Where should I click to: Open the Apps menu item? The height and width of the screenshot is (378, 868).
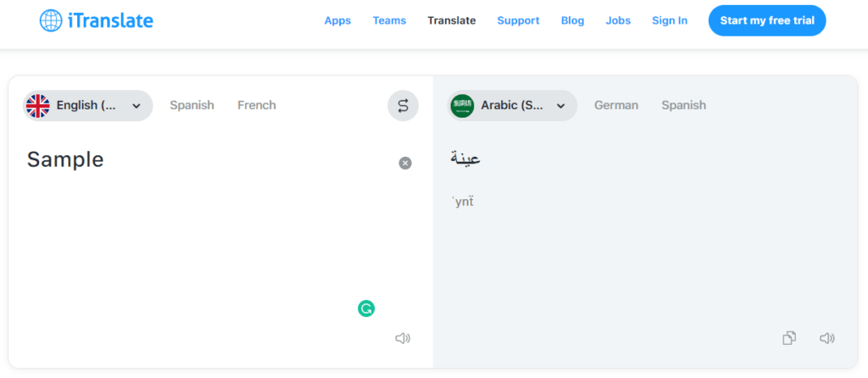coord(337,20)
